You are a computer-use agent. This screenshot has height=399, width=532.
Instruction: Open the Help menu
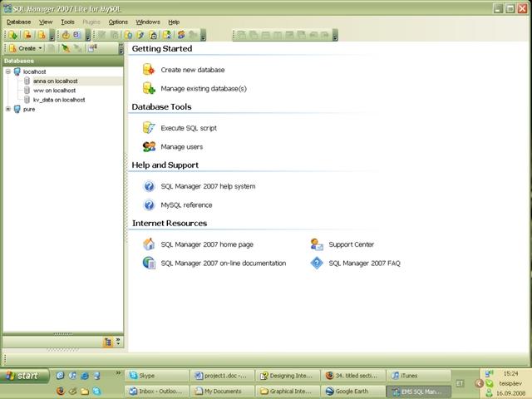pyautogui.click(x=174, y=22)
